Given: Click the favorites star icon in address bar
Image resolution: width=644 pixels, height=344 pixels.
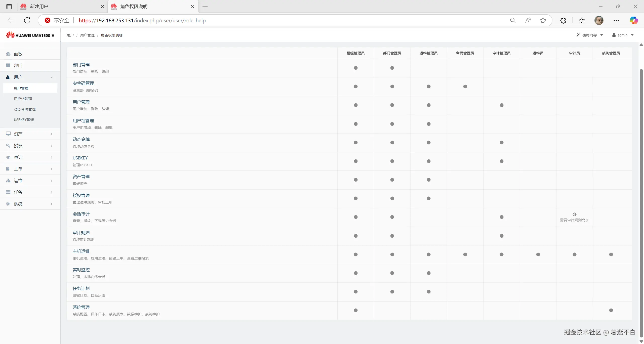Looking at the screenshot, I should pos(543,20).
